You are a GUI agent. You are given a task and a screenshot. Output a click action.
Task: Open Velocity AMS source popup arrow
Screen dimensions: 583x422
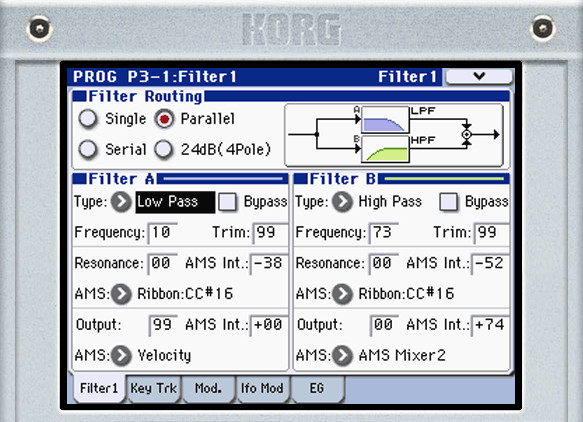pos(122,355)
